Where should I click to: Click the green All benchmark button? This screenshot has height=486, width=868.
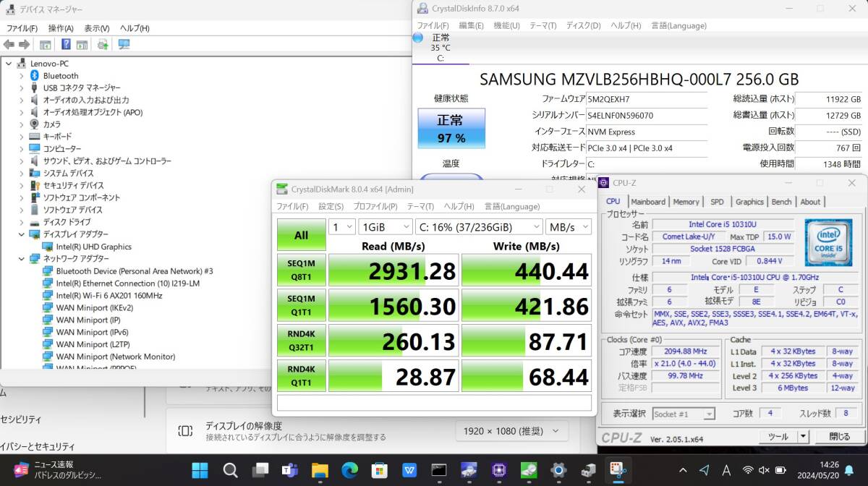[301, 235]
